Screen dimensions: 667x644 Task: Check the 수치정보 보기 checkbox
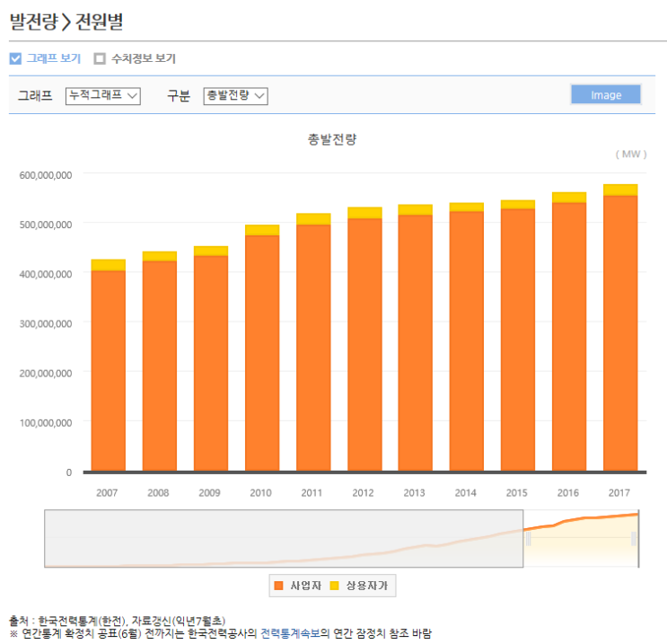[x=100, y=58]
